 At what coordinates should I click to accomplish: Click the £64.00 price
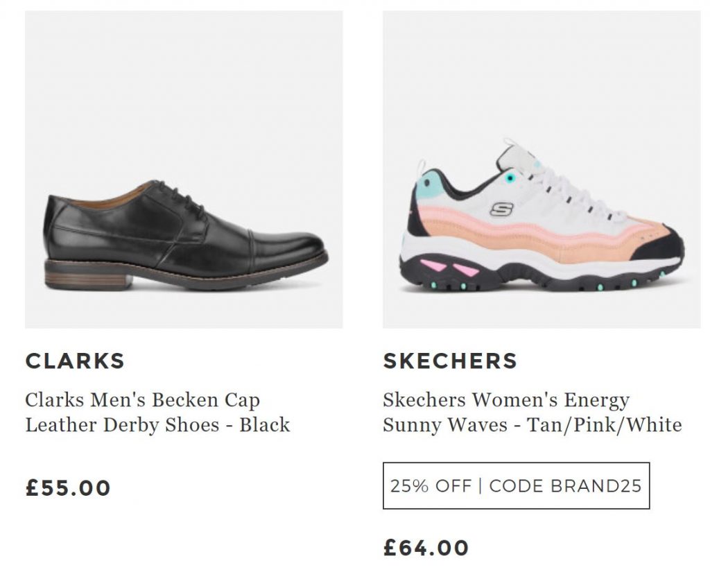pyautogui.click(x=426, y=548)
